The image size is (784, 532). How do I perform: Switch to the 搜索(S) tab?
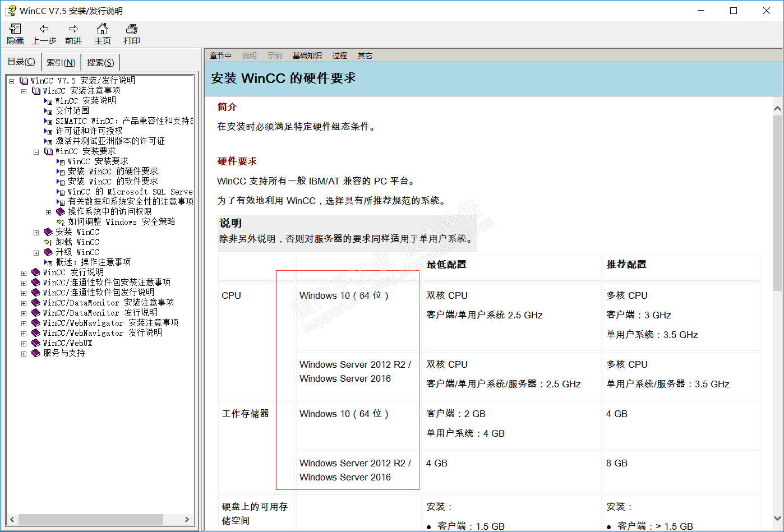click(100, 62)
